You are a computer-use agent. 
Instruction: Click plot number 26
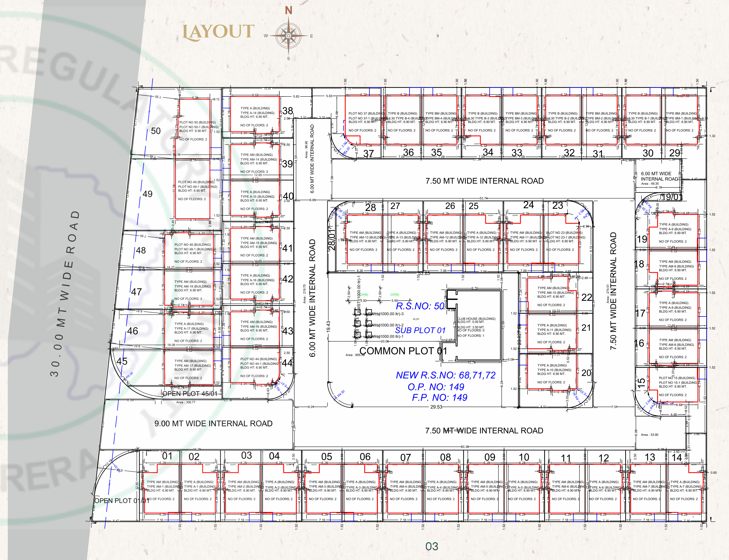pos(450,206)
